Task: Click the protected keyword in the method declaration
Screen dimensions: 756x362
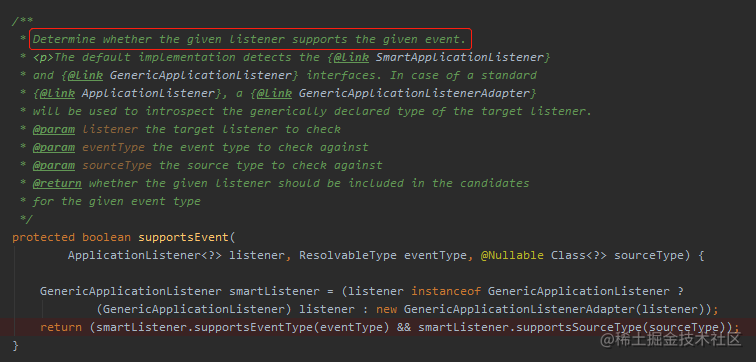Action: click(43, 238)
